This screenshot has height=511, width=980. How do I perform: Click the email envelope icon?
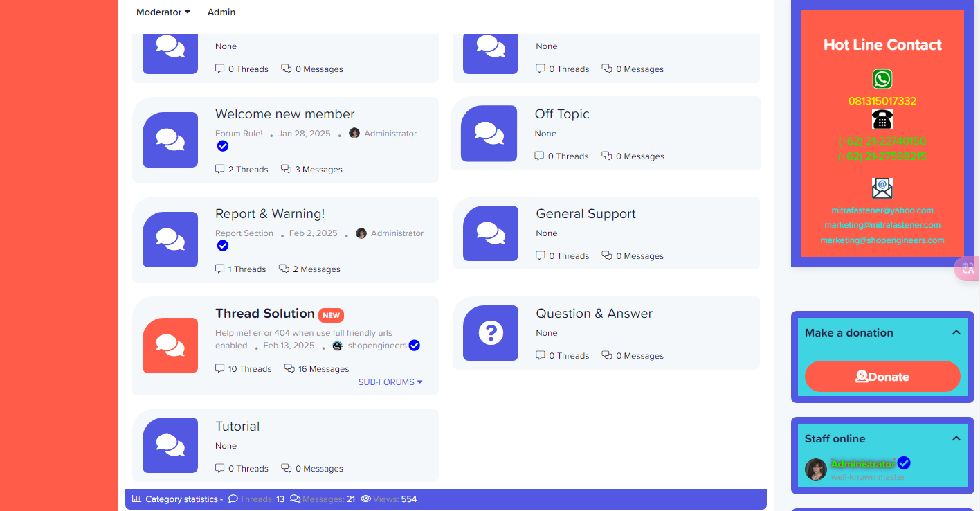882,188
